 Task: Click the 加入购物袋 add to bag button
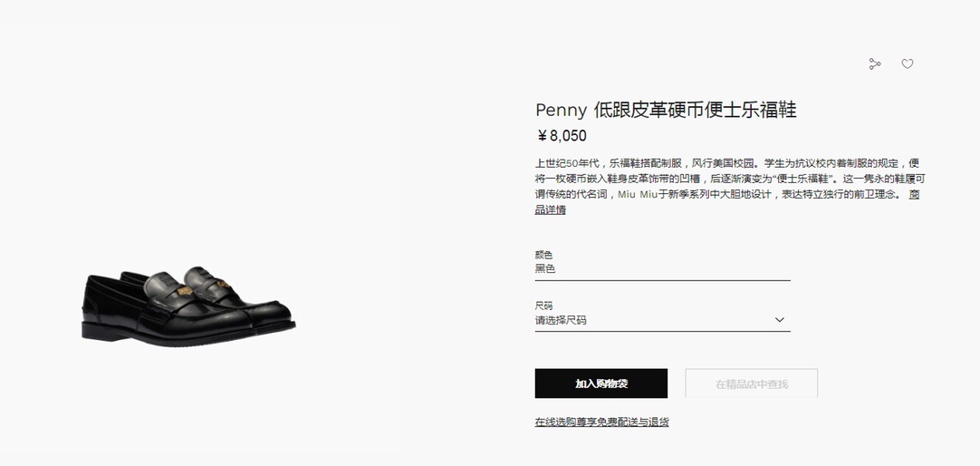(x=601, y=383)
